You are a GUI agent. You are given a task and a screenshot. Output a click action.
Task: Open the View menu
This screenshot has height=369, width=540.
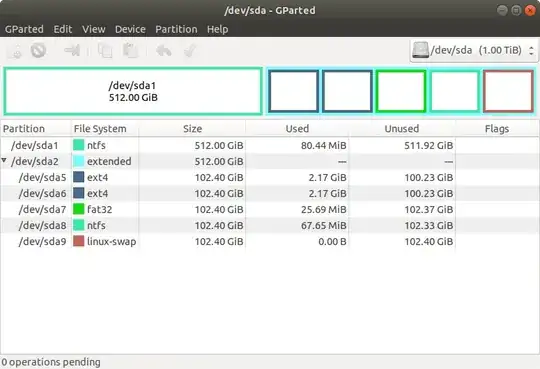coord(94,29)
